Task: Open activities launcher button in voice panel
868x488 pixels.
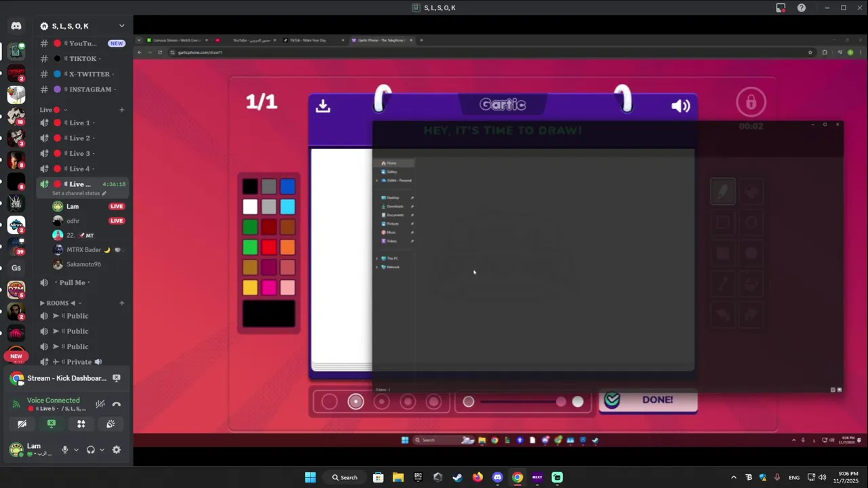Action: tap(81, 424)
